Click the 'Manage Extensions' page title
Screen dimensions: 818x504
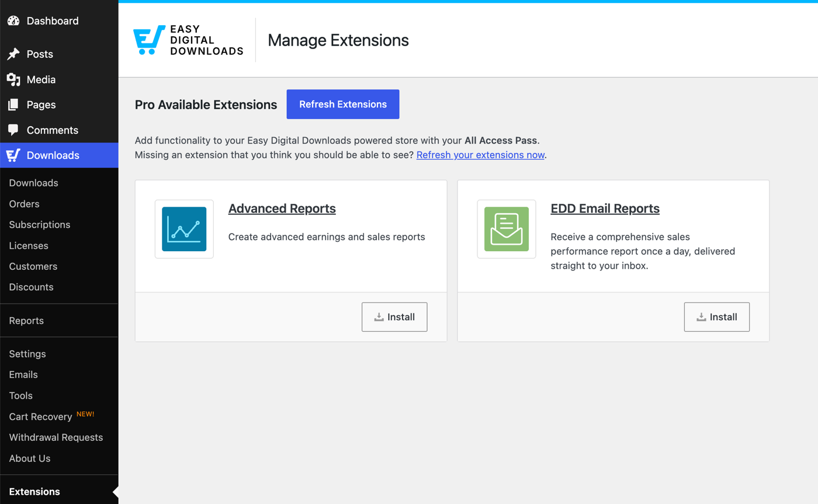338,40
